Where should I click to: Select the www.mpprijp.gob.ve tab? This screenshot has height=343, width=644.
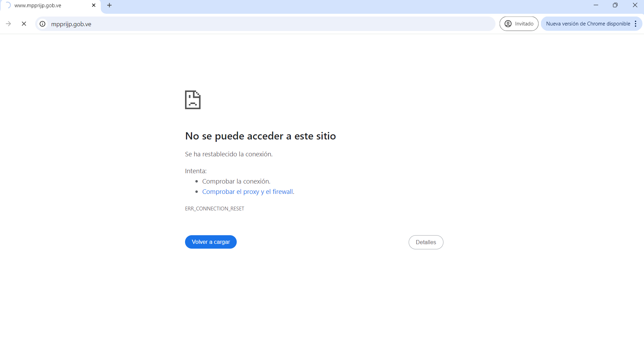(51, 6)
